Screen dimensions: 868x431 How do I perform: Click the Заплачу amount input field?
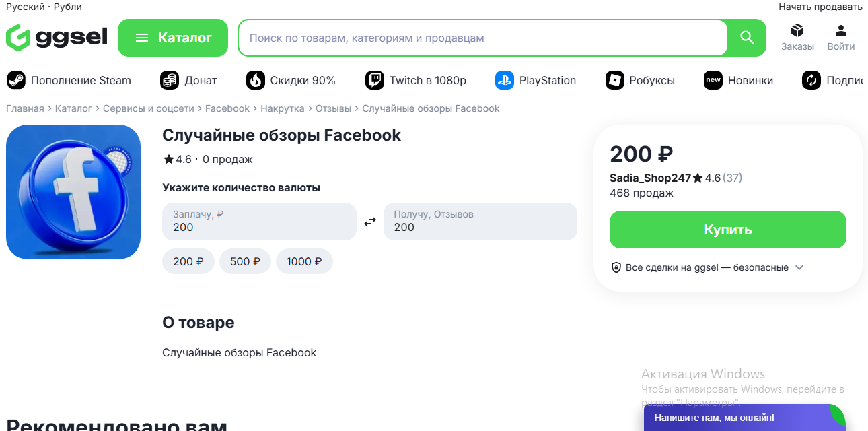(259, 222)
